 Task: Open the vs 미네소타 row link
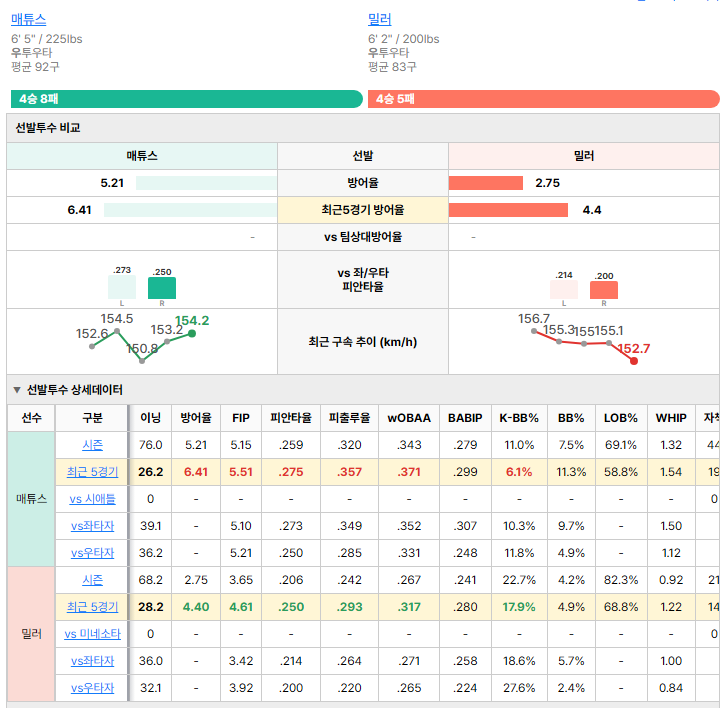92,634
